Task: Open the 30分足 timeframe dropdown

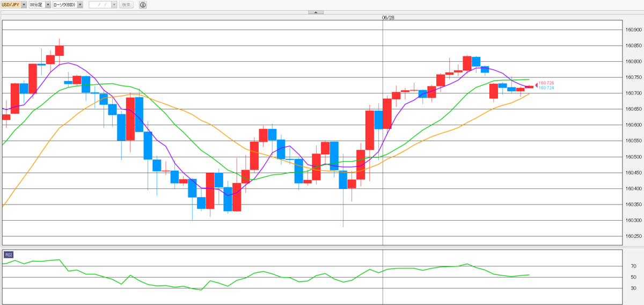Action: click(x=40, y=4)
